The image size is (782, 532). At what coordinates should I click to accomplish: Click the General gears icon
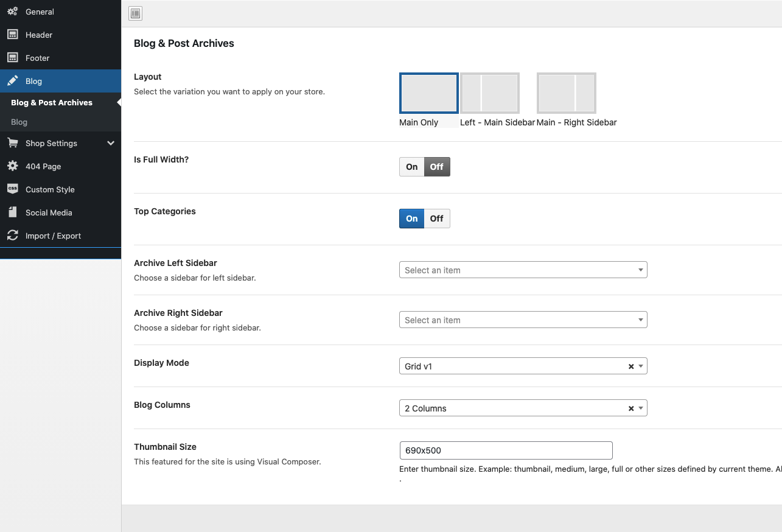tap(12, 12)
